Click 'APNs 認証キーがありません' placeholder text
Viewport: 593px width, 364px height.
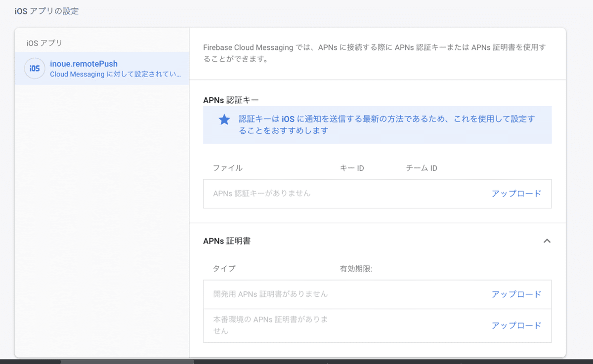pos(262,194)
